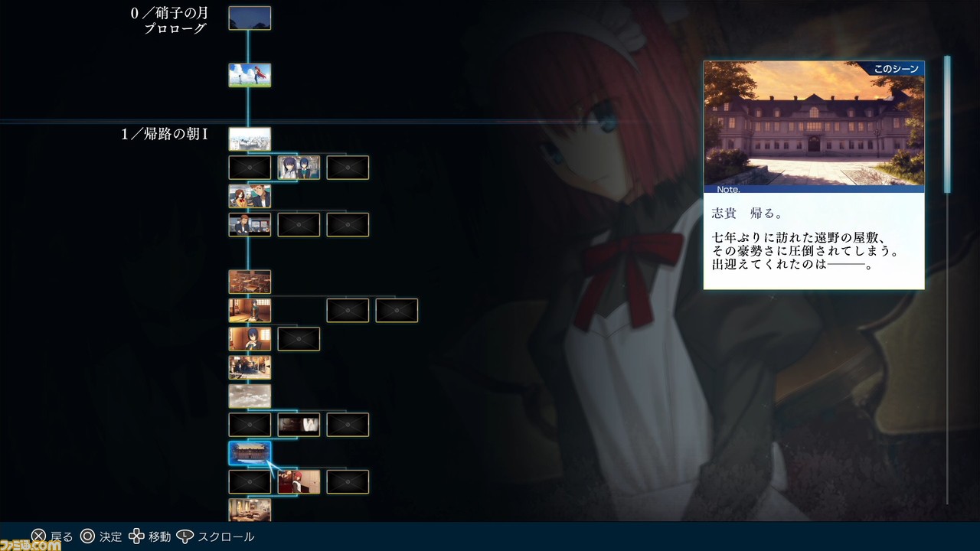
Task: Select the white cityscape scene thumbnail
Action: [250, 139]
